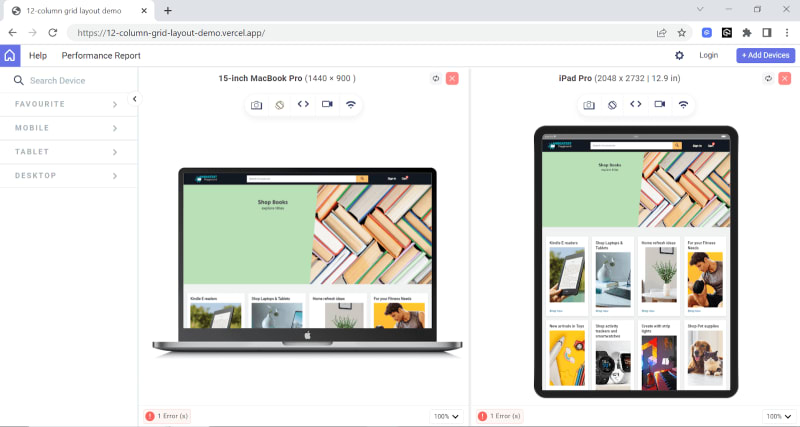Expand the TABLET device category

coord(68,152)
